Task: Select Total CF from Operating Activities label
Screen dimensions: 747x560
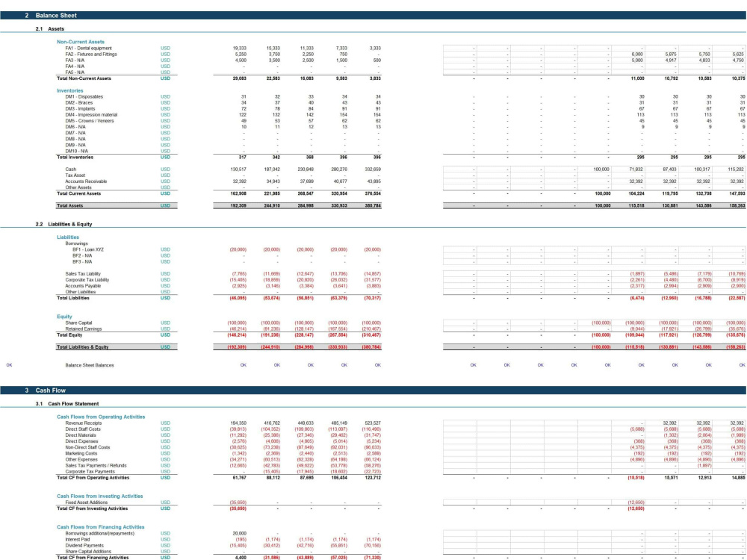Action: pos(93,478)
